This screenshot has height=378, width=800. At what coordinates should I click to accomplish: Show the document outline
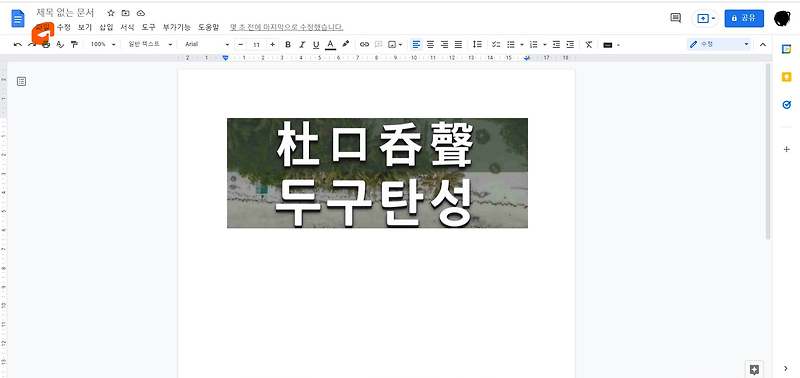(21, 81)
